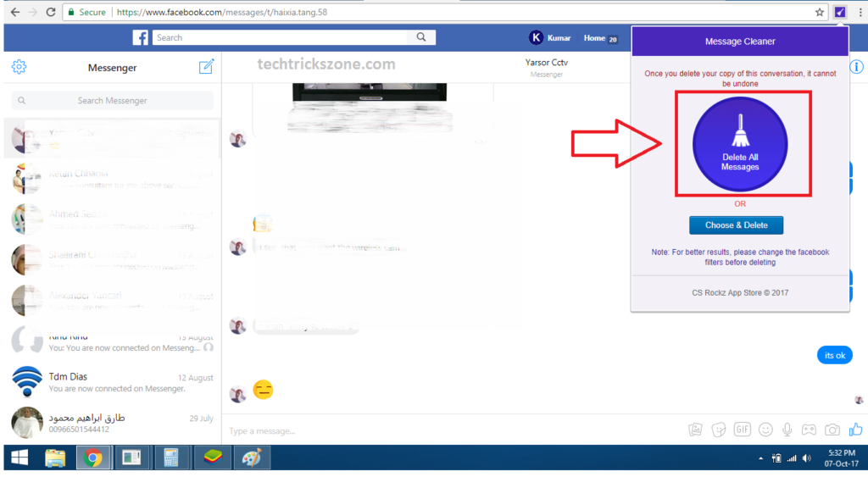Open the emoji picker smiley icon
The height and width of the screenshot is (488, 868).
point(765,430)
